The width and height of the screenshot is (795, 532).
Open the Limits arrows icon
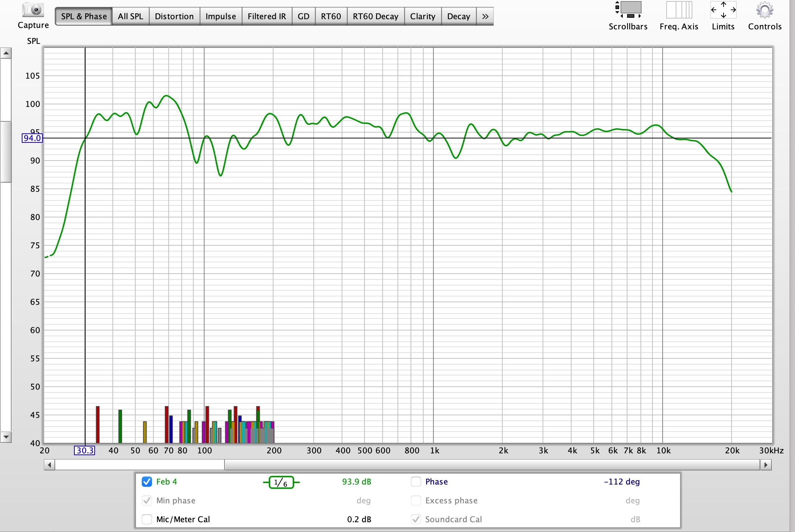coord(723,10)
